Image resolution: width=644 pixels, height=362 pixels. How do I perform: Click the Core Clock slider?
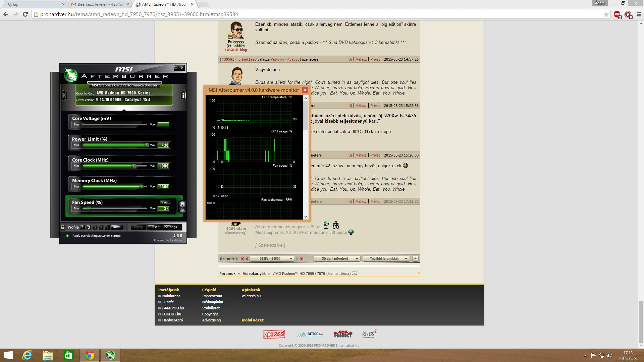pyautogui.click(x=114, y=166)
